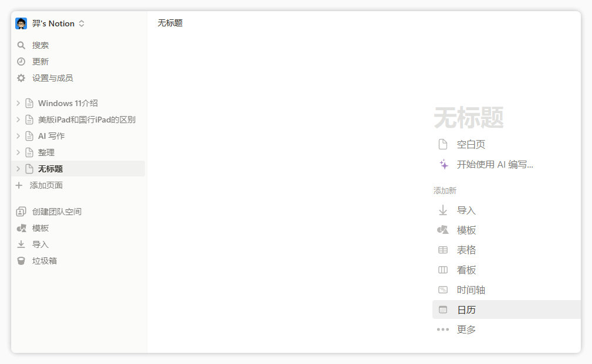Expand the AI 写作 page
The height and width of the screenshot is (364, 592).
coord(18,136)
